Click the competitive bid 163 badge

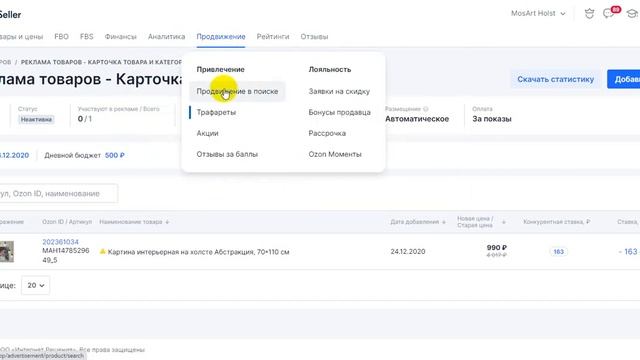pos(558,251)
